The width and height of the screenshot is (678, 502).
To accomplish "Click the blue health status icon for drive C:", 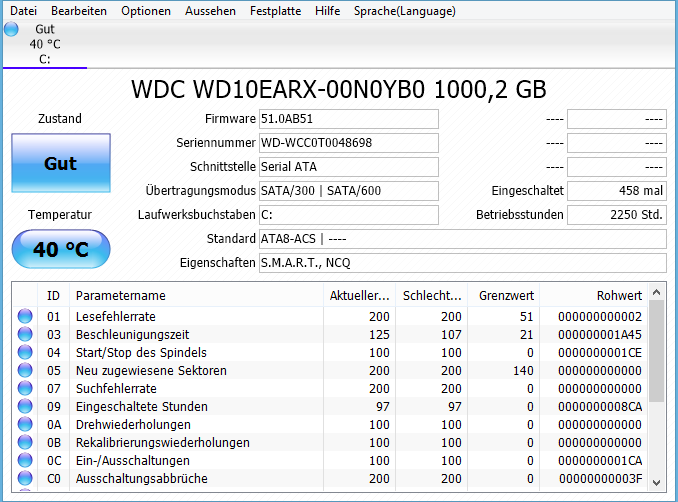I will pos(11,29).
